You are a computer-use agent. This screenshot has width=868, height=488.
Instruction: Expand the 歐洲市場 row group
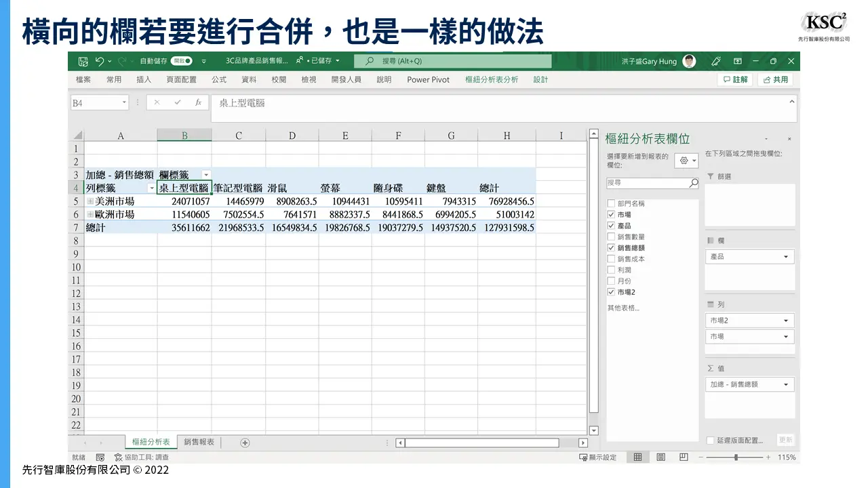click(x=90, y=214)
